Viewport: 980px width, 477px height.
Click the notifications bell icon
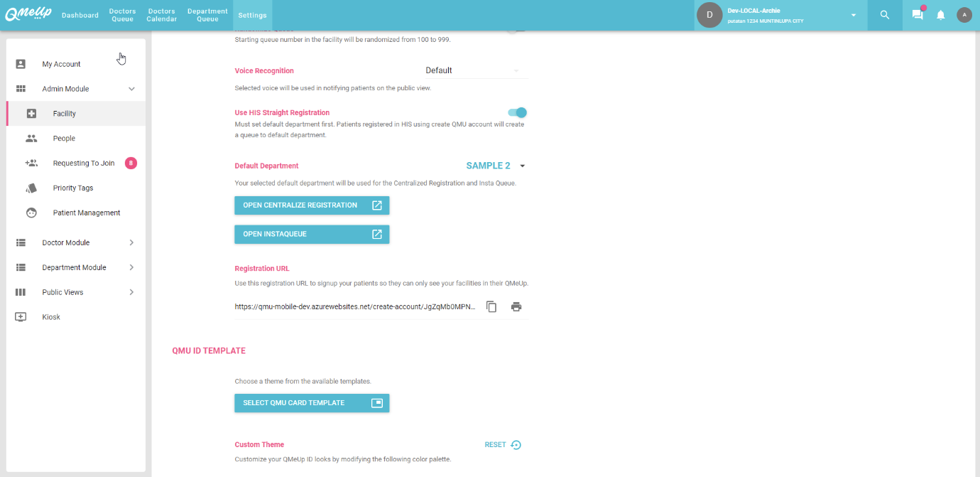[941, 15]
